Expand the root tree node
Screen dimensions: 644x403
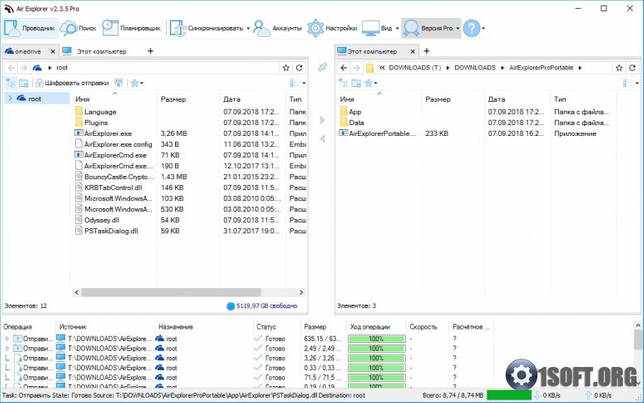(x=10, y=99)
